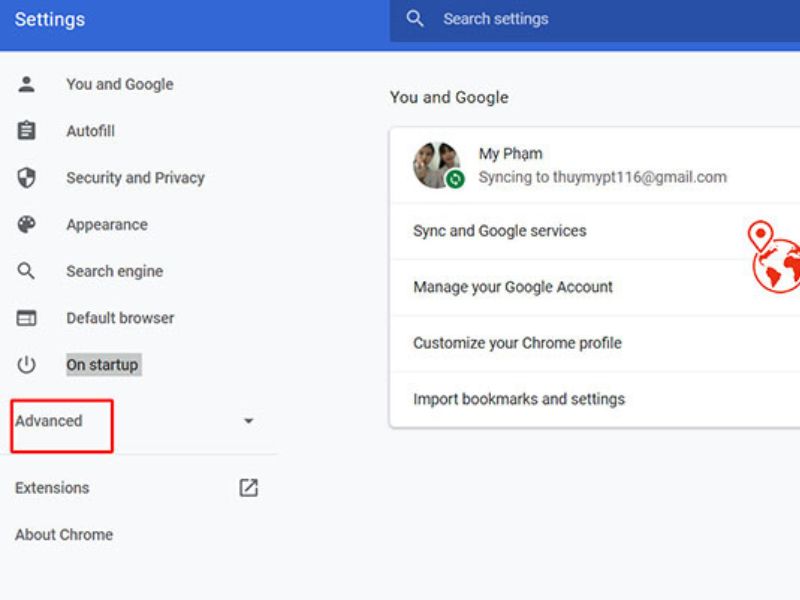Click the Autofill clipboard icon
The height and width of the screenshot is (600, 800).
26,131
